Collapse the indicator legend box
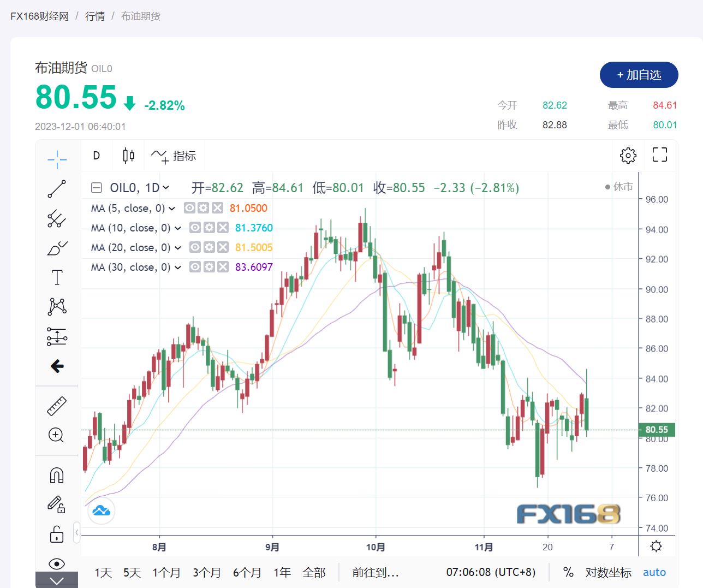703x588 pixels. [96, 188]
